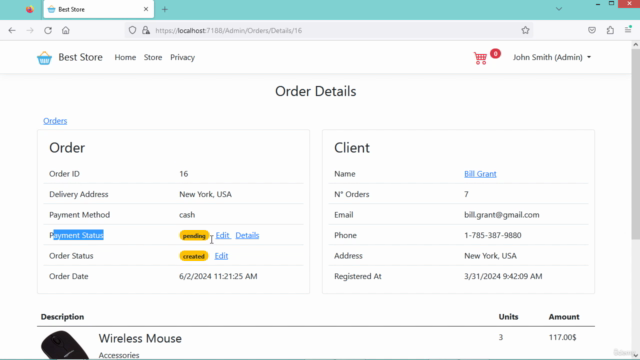Go to Home in navbar
640x360 pixels.
125,58
